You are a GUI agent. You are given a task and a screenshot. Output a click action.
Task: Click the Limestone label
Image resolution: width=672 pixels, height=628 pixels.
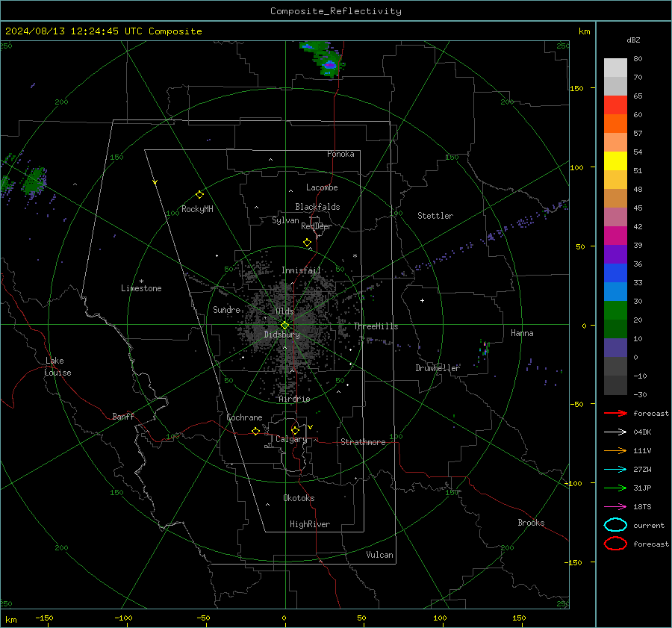(141, 288)
